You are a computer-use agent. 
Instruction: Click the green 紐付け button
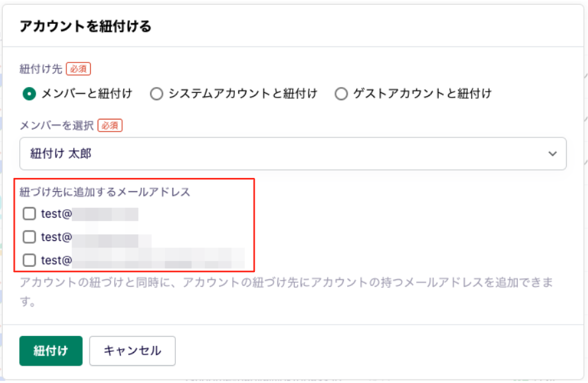click(51, 350)
